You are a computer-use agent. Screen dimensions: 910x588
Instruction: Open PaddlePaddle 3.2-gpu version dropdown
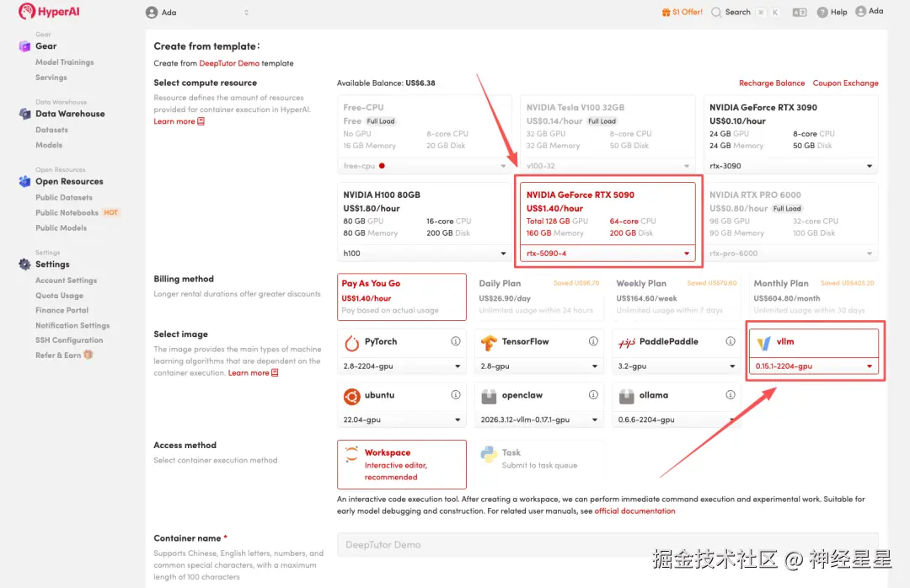pyautogui.click(x=676, y=366)
